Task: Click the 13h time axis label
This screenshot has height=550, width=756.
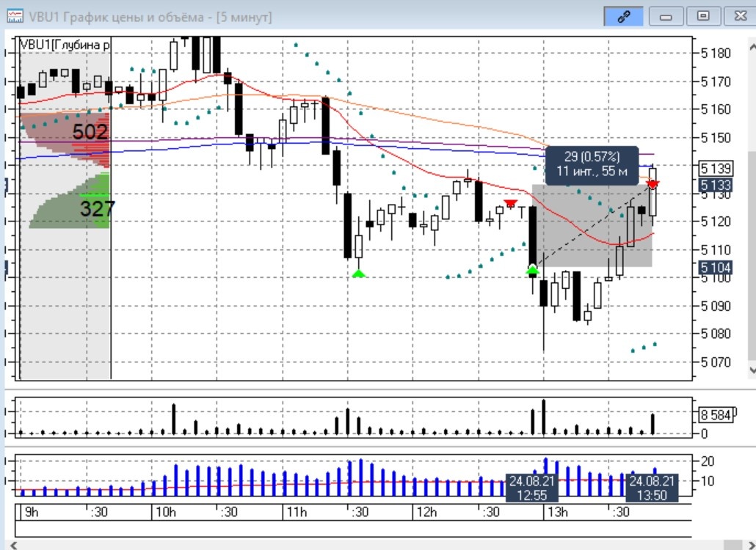Action: 557,512
